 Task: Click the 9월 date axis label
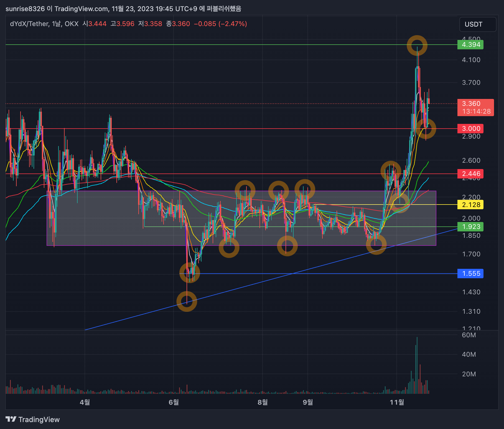point(308,402)
